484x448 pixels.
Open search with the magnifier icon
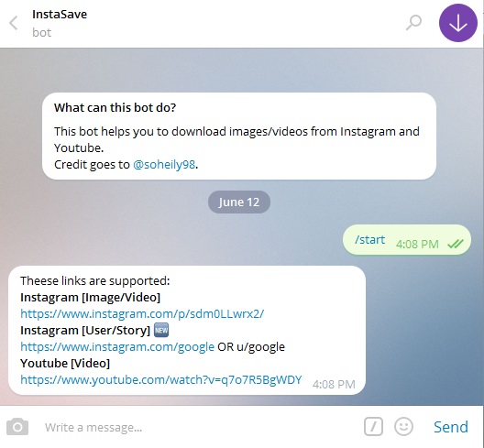(x=413, y=23)
